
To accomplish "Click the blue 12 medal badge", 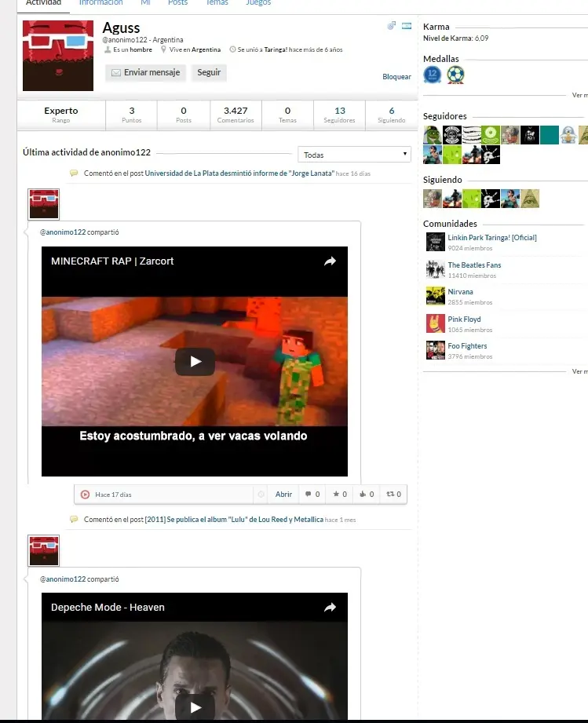I will click(x=432, y=75).
